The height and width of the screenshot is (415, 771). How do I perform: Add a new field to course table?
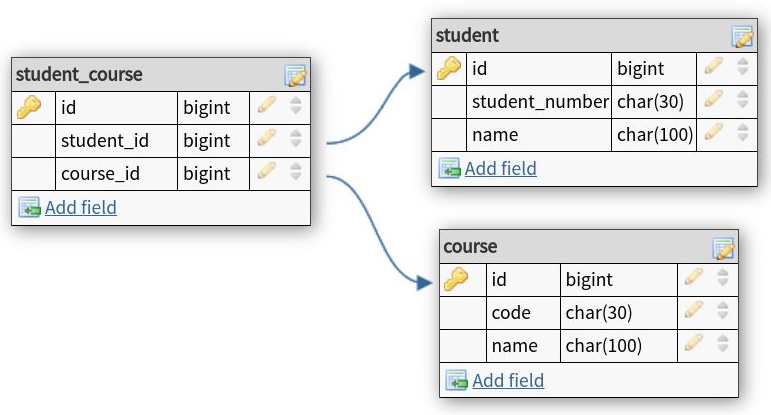(x=508, y=380)
